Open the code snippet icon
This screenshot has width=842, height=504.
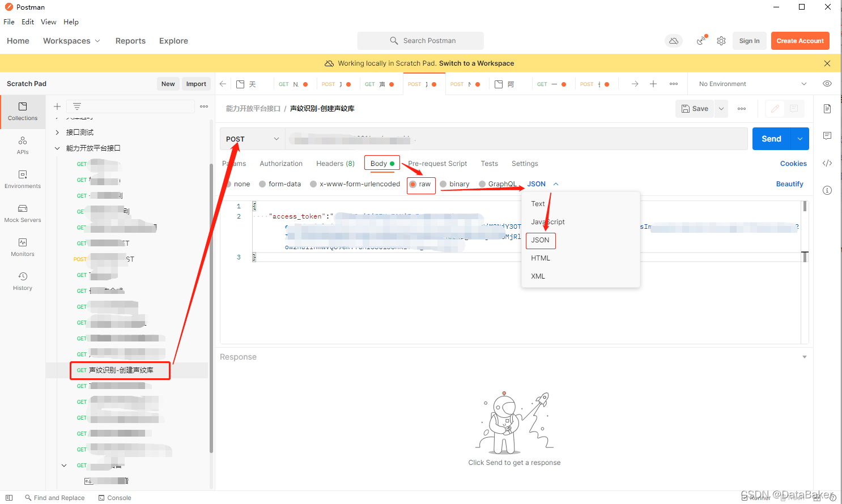pyautogui.click(x=827, y=163)
